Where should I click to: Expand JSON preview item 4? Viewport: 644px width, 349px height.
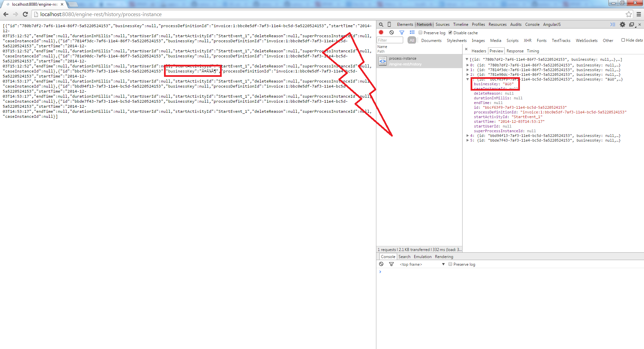point(468,136)
